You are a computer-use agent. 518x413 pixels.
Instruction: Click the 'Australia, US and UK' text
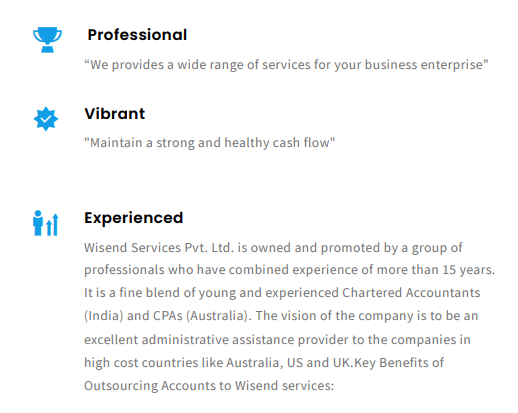[289, 363]
